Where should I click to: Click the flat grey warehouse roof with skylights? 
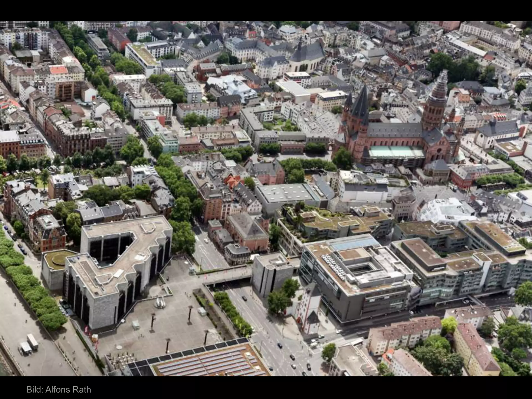pos(286,193)
